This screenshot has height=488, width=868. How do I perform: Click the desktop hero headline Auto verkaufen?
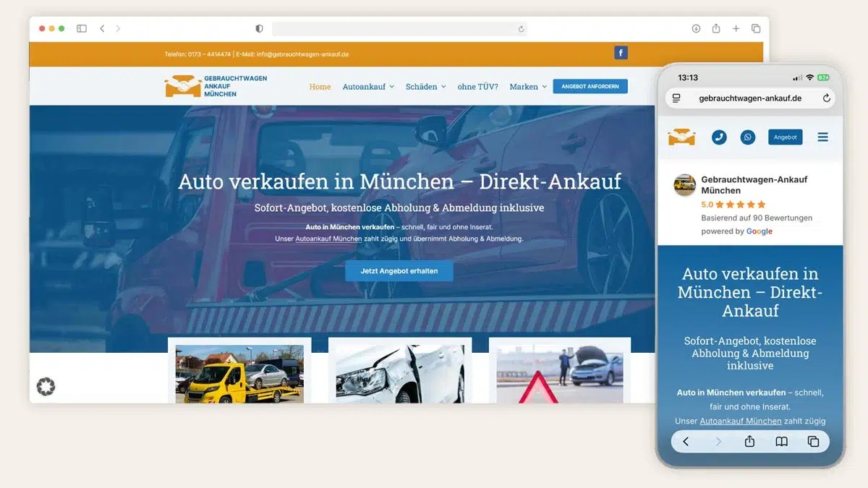click(399, 181)
